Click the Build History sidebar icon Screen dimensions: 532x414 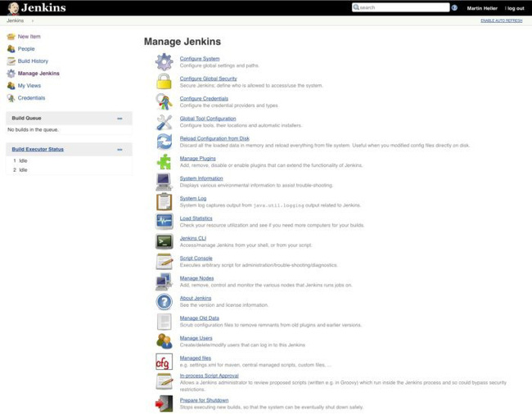(x=11, y=61)
